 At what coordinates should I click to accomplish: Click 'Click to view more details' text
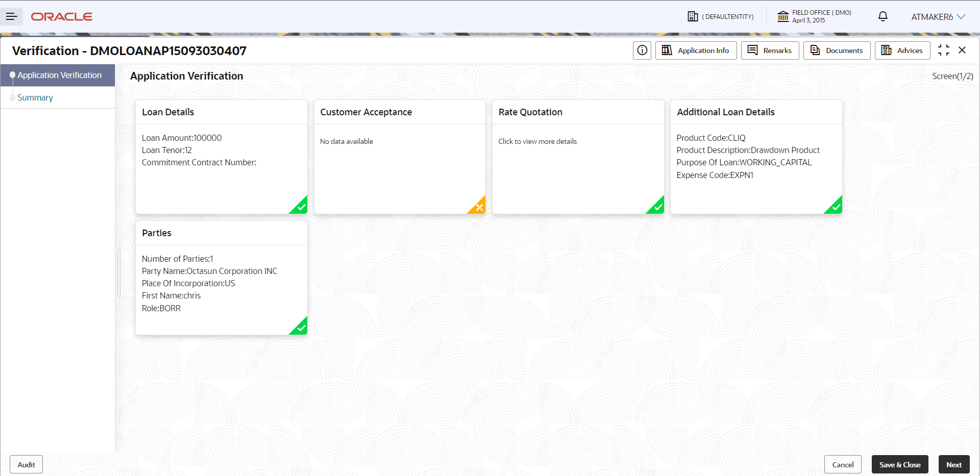tap(537, 141)
